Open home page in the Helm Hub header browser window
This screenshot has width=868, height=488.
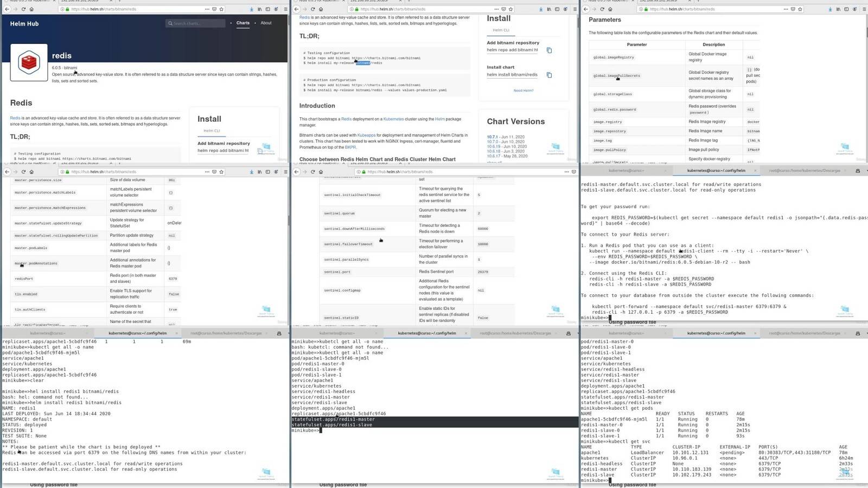click(31, 9)
